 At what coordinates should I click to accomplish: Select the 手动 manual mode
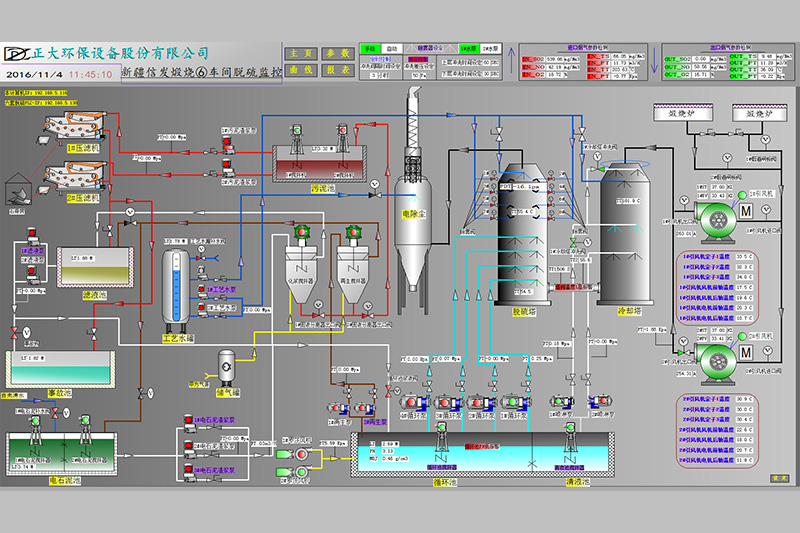coord(371,47)
